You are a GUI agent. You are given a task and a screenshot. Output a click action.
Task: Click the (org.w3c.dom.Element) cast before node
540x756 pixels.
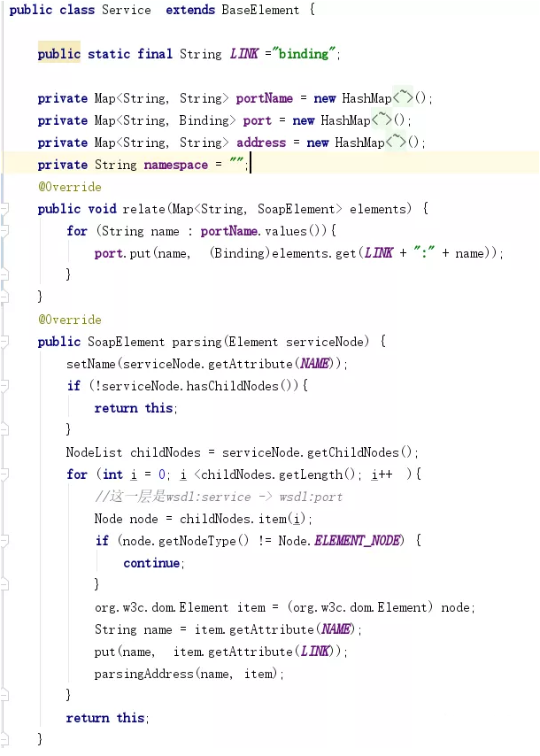point(360,607)
